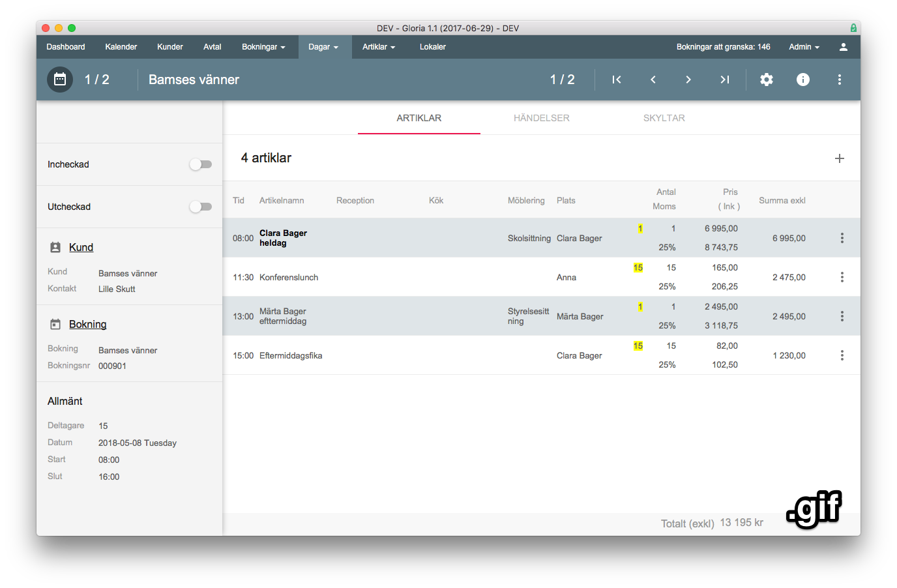The height and width of the screenshot is (588, 897).
Task: Open the Kund link
Action: (81, 247)
